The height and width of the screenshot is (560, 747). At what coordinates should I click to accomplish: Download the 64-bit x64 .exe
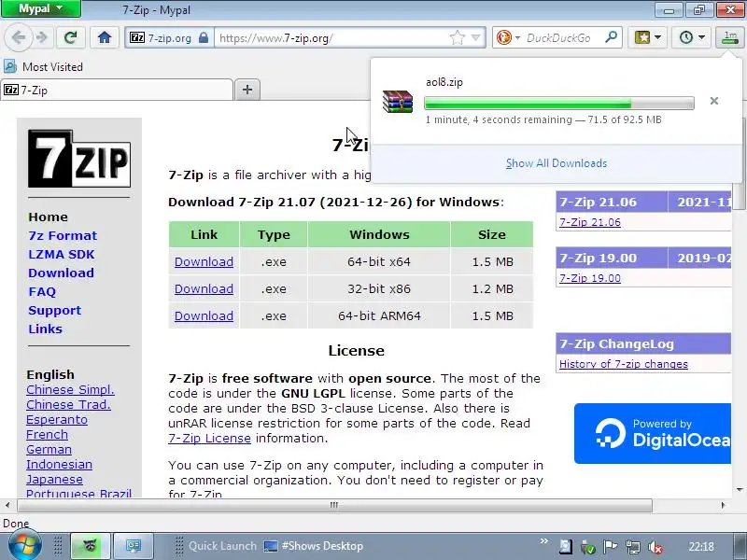coord(204,262)
